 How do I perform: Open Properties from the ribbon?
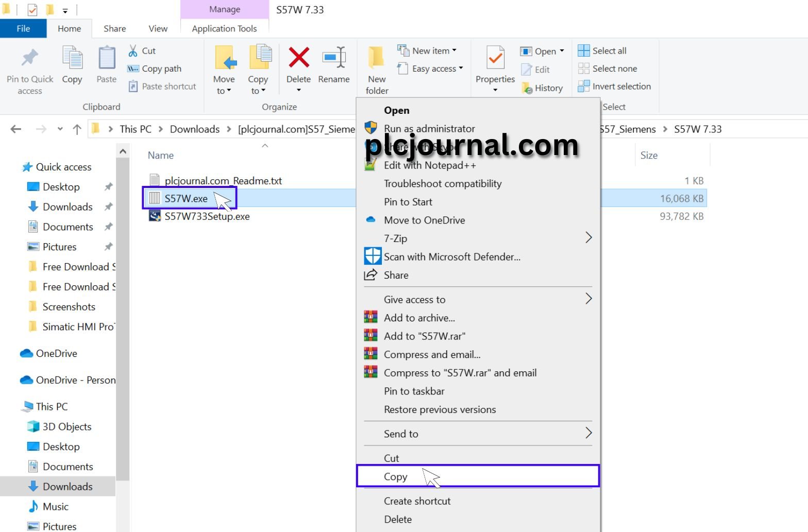[x=495, y=68]
